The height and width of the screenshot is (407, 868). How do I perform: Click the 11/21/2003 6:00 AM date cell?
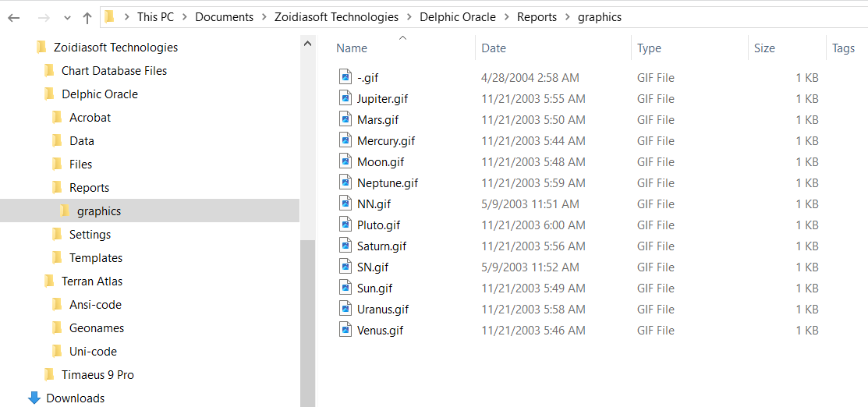[533, 225]
